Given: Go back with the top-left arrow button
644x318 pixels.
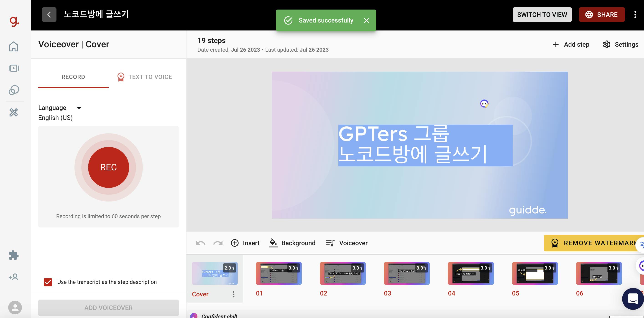Looking at the screenshot, I should click(49, 15).
